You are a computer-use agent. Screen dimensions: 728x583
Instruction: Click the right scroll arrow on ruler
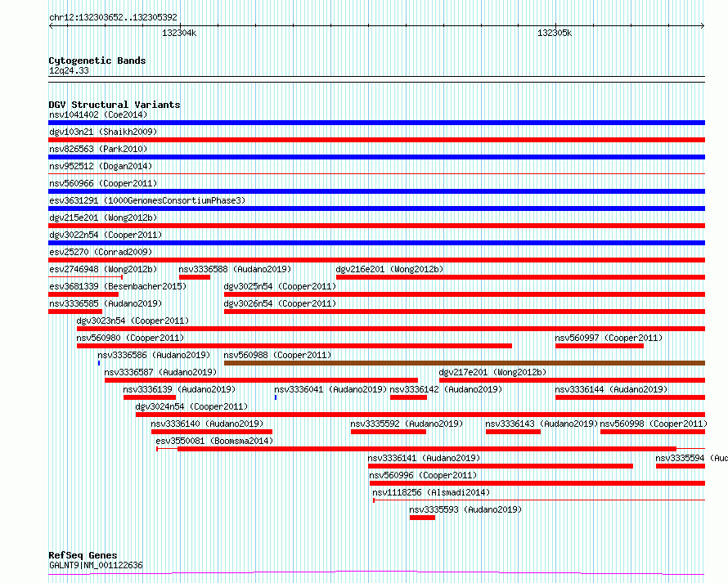pos(702,26)
